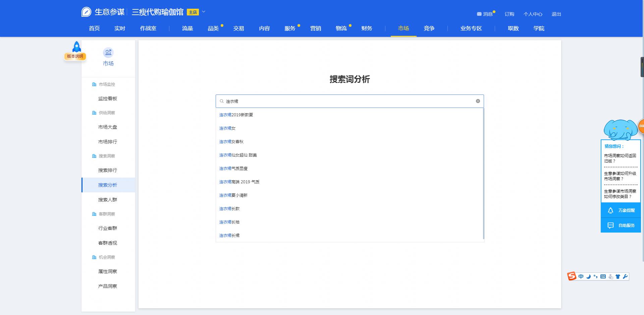Open the 自助服务 self-service chat icon
644x315 pixels.
coord(611,225)
